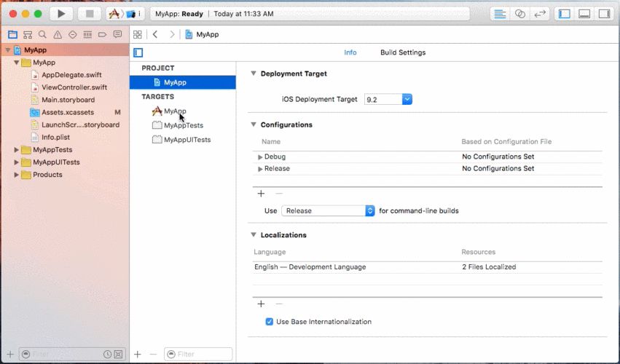Show the Version editor
620x364 pixels.
pos(540,13)
